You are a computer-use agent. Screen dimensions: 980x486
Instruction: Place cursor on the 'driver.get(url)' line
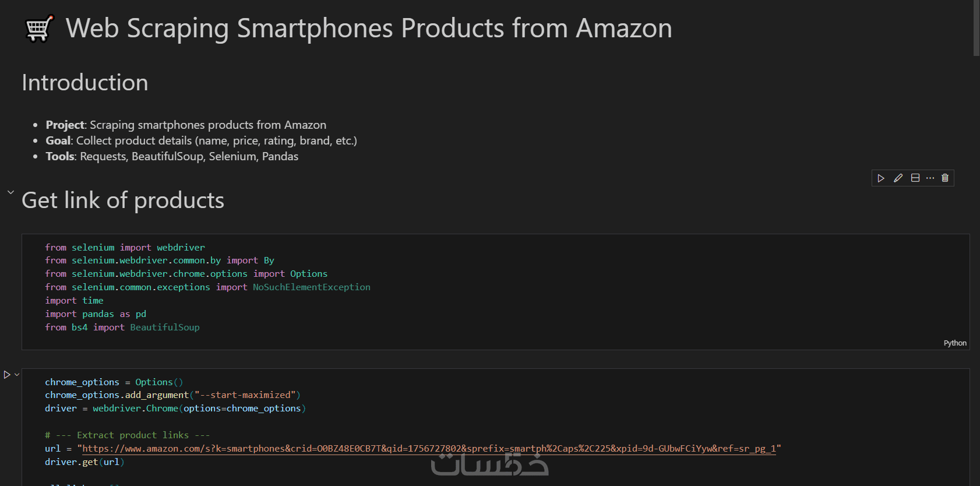point(84,462)
